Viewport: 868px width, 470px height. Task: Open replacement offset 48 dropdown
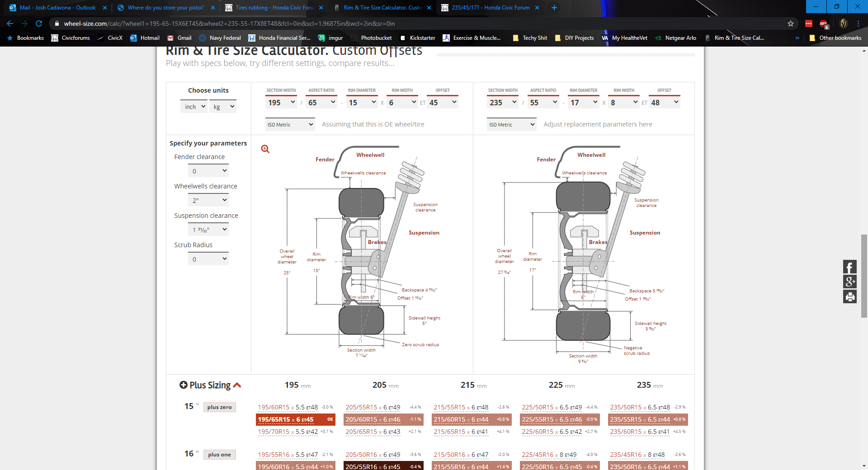(664, 103)
